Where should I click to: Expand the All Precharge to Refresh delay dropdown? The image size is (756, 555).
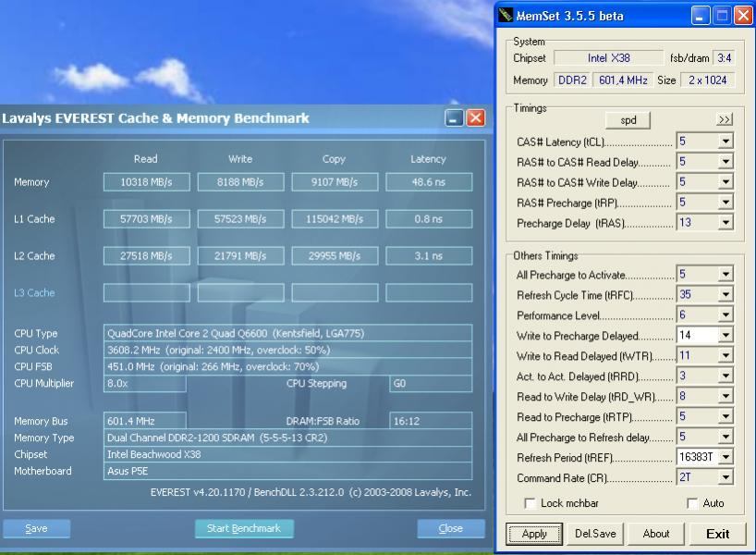point(726,437)
